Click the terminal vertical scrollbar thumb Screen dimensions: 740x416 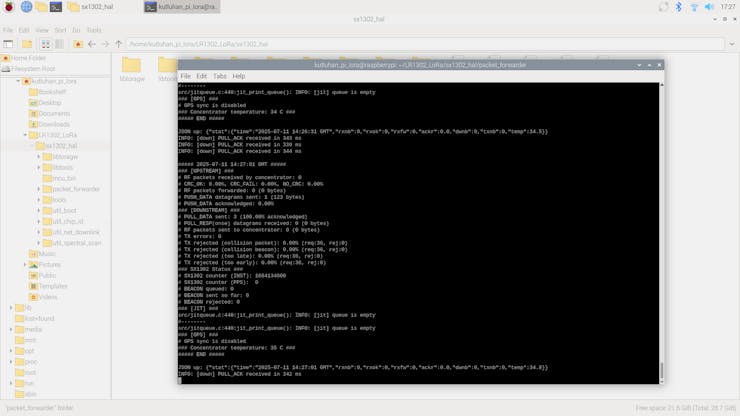pos(662,370)
